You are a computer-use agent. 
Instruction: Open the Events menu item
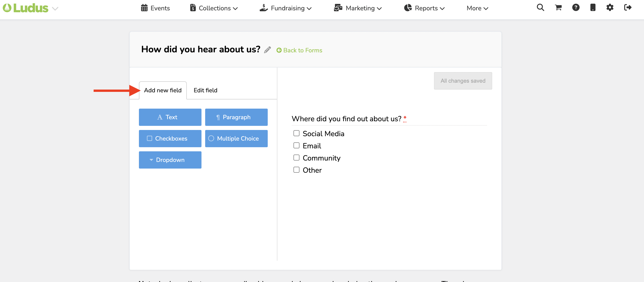point(155,8)
